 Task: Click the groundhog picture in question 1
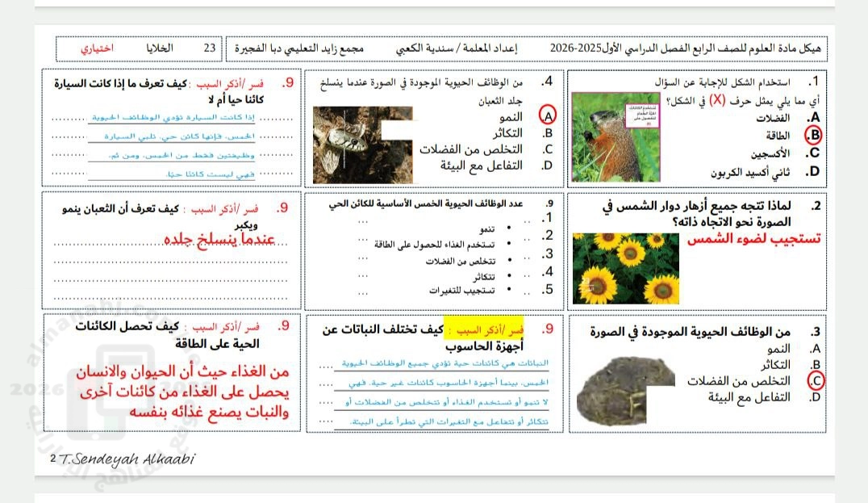[616, 136]
